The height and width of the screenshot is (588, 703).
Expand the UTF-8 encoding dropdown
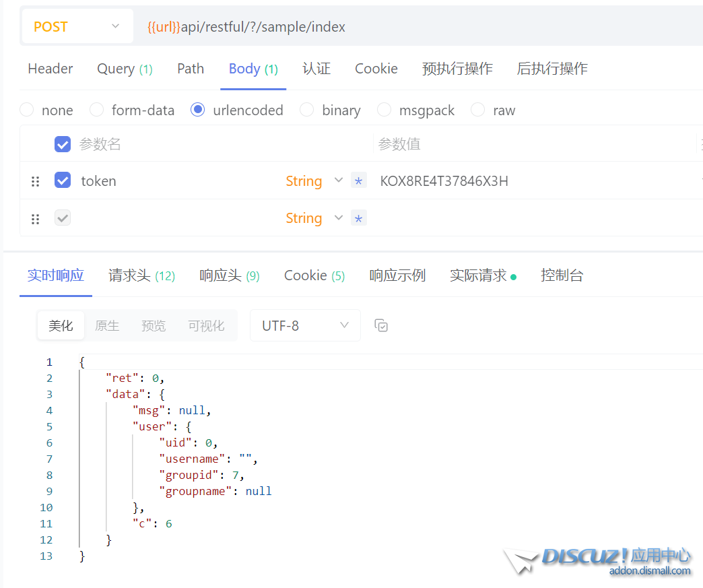(305, 326)
